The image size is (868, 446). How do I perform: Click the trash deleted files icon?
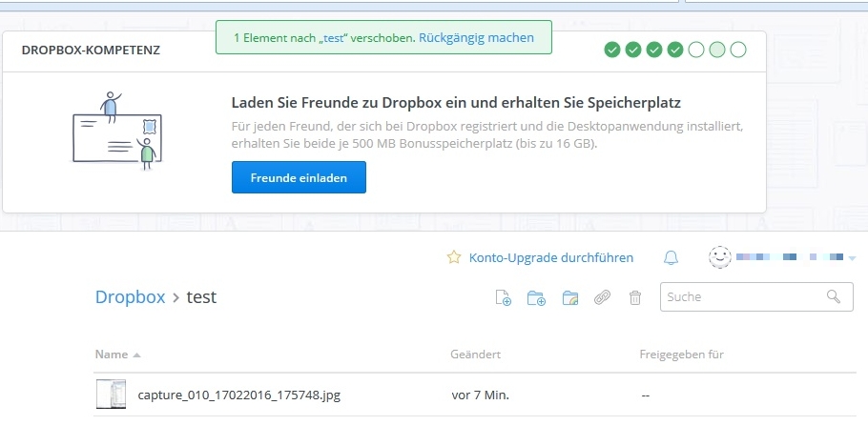tap(635, 298)
